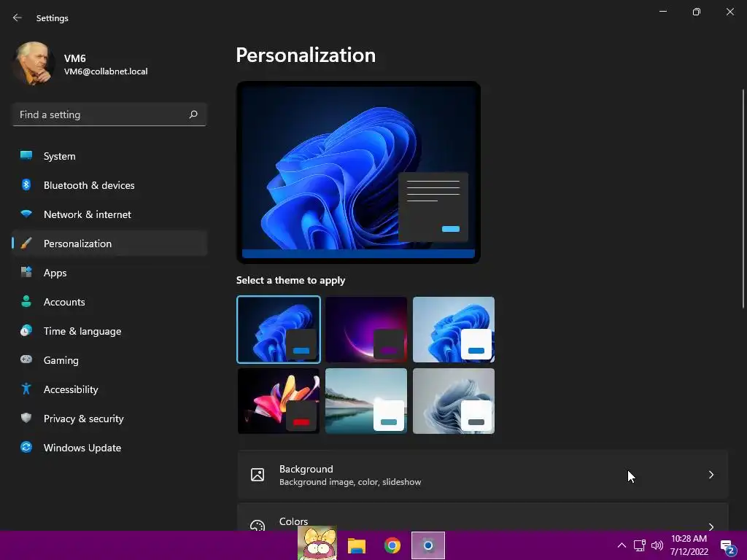
Task: Click the Personalization page heading
Action: (306, 55)
